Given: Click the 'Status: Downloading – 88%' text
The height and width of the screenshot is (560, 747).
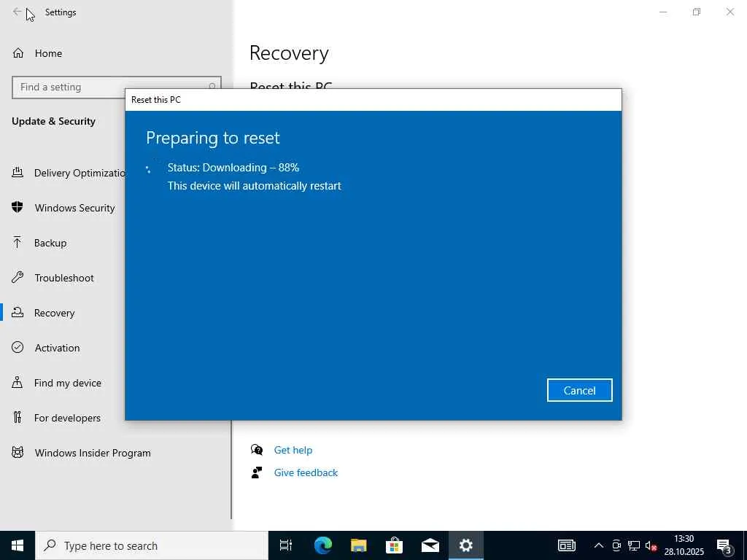Looking at the screenshot, I should point(233,168).
